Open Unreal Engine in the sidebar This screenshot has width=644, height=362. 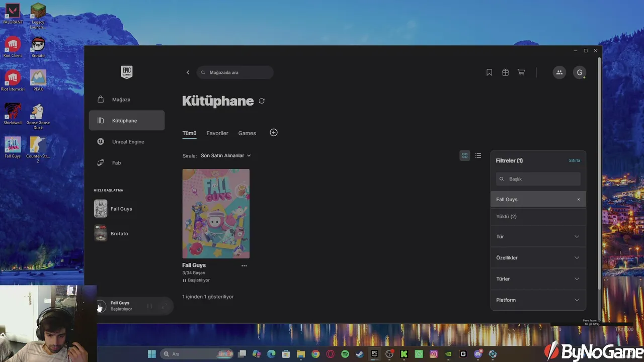(x=127, y=142)
